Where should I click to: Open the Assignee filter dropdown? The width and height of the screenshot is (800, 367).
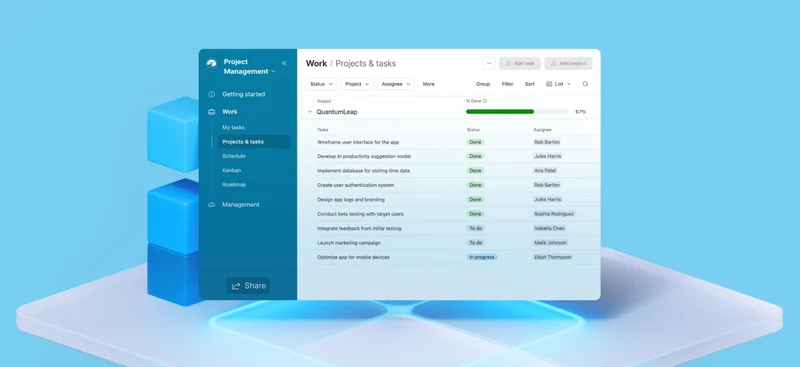click(395, 84)
